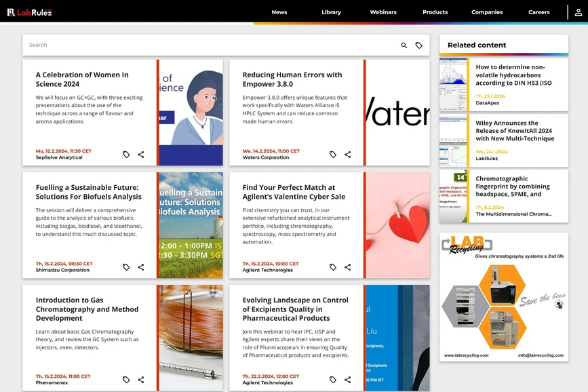Click date Th, 15.2.2024, 08:30 CET
Screen dimensions: 588x392
(x=64, y=264)
